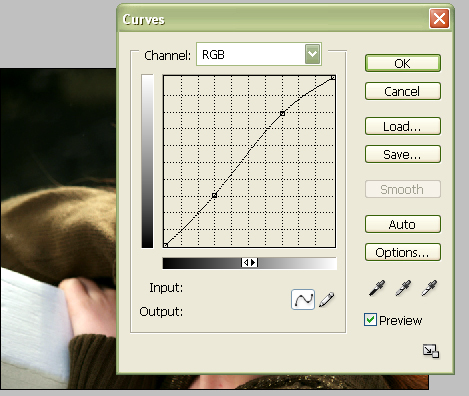Choose the pencil draw-curve tool
Image resolution: width=469 pixels, height=396 pixels.
coord(327,299)
